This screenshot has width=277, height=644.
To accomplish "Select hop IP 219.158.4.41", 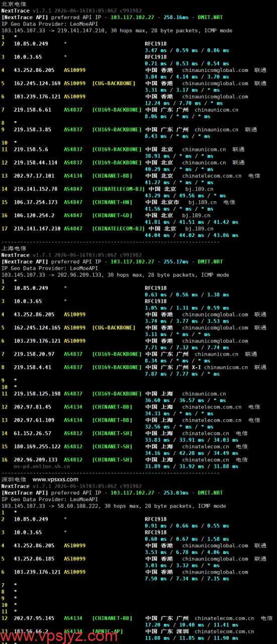I will pyautogui.click(x=33, y=367).
